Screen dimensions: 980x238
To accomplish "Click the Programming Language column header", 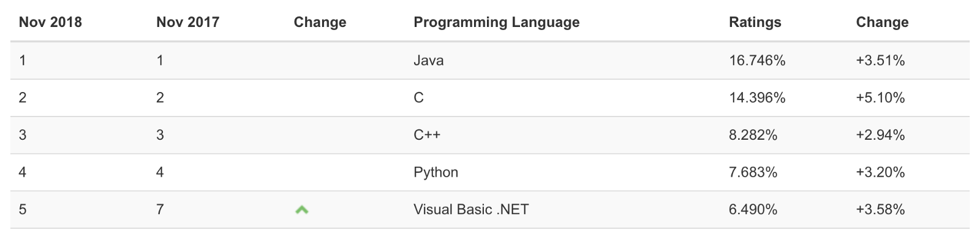I will coord(497,22).
